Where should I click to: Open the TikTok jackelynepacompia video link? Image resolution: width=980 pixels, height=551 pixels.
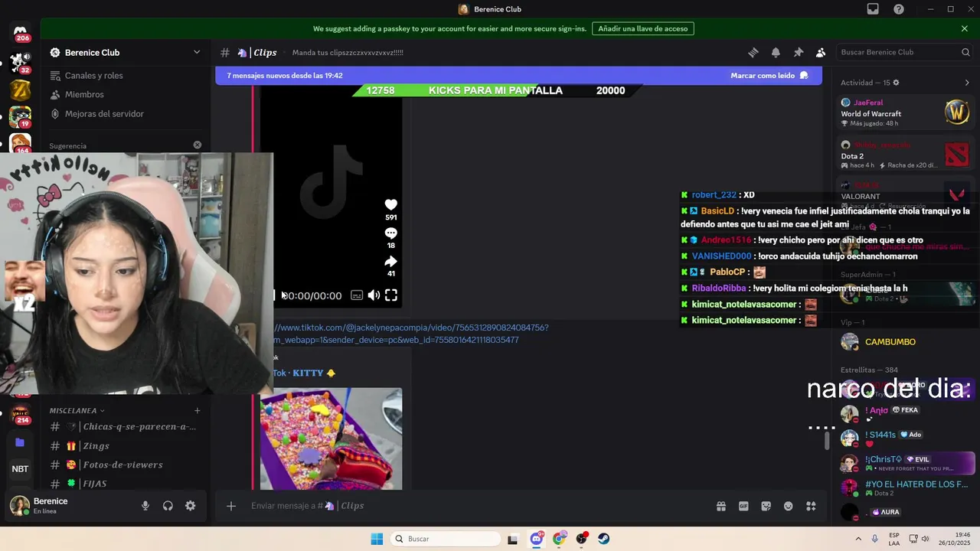click(x=411, y=334)
